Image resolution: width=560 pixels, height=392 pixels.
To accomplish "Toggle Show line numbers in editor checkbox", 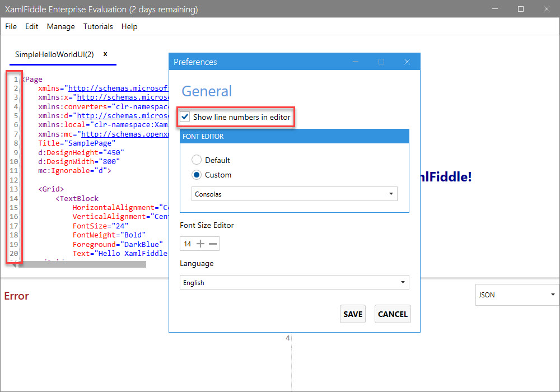I will pos(185,116).
